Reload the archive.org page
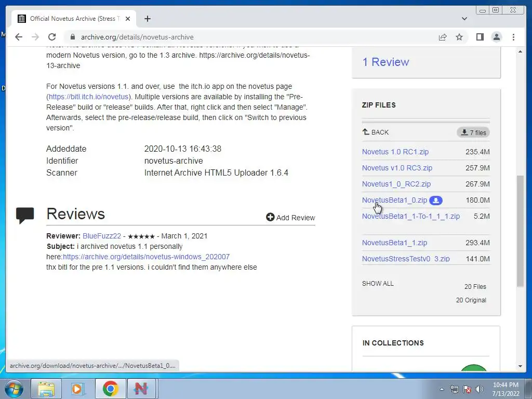The image size is (532, 399). pyautogui.click(x=52, y=37)
